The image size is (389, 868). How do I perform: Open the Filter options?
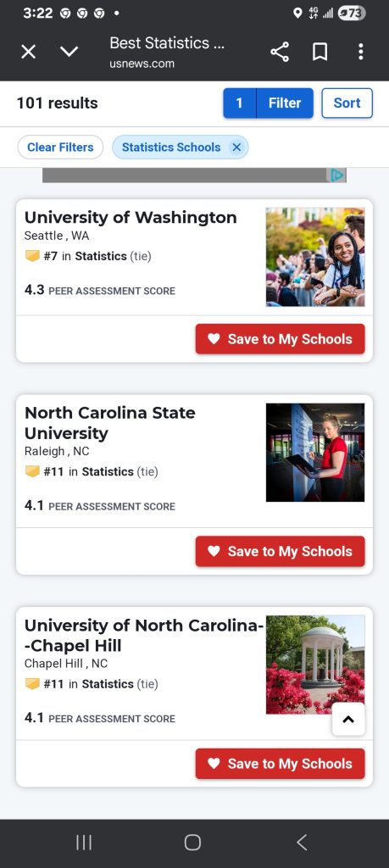click(269, 103)
